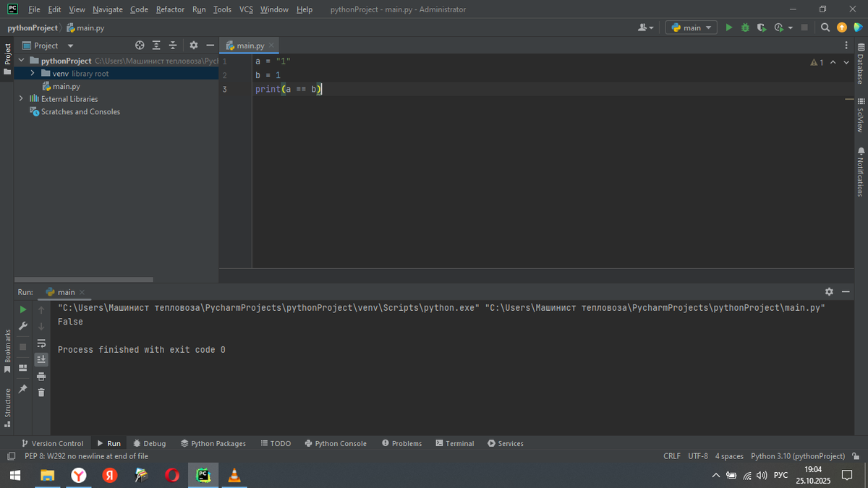868x488 pixels.
Task: Click the warning count indicator
Action: [x=817, y=63]
